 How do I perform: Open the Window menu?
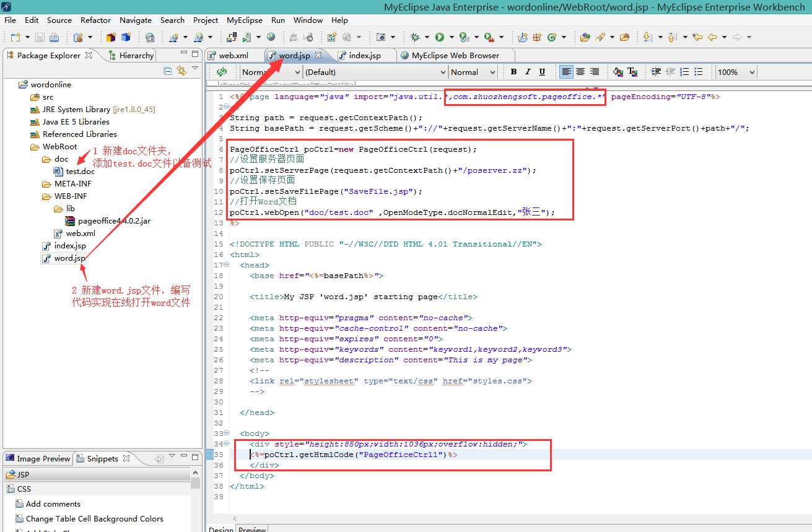tap(308, 20)
